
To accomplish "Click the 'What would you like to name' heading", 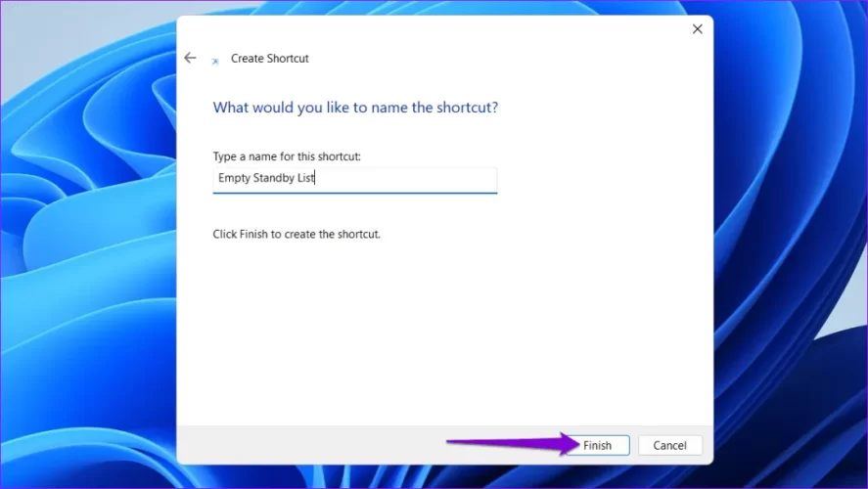I will (x=355, y=108).
